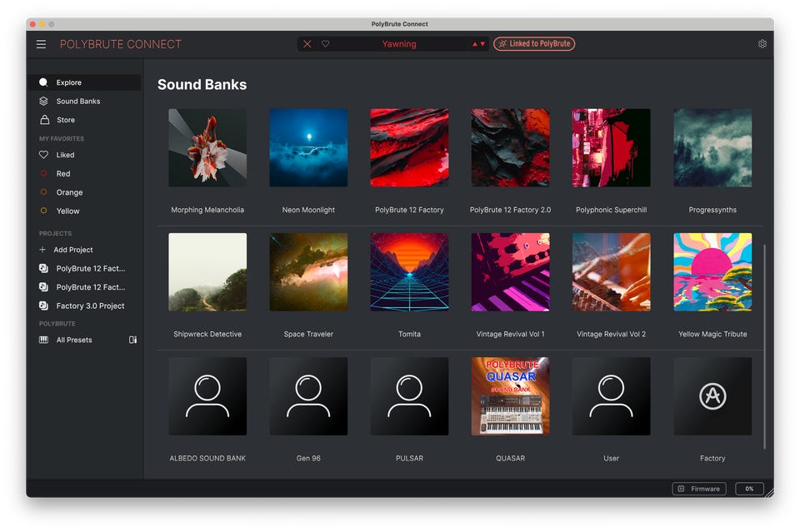Open Progressynths sound bank

pos(712,148)
